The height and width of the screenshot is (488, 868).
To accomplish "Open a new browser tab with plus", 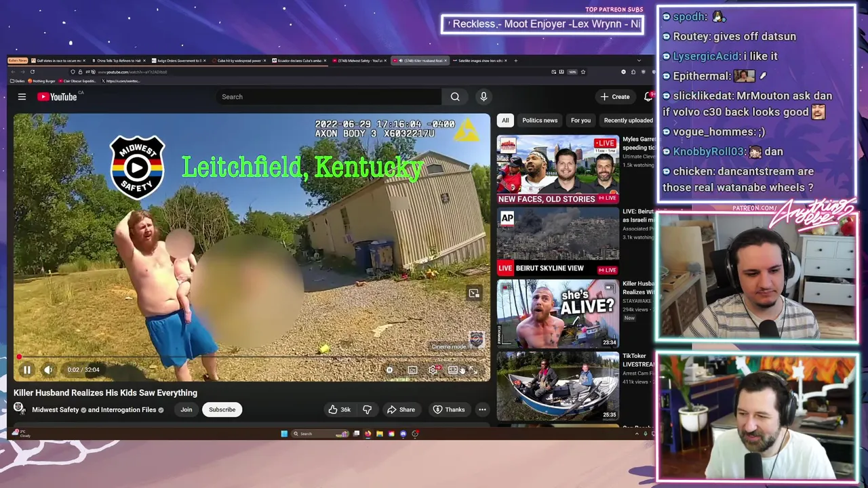I will pyautogui.click(x=515, y=60).
